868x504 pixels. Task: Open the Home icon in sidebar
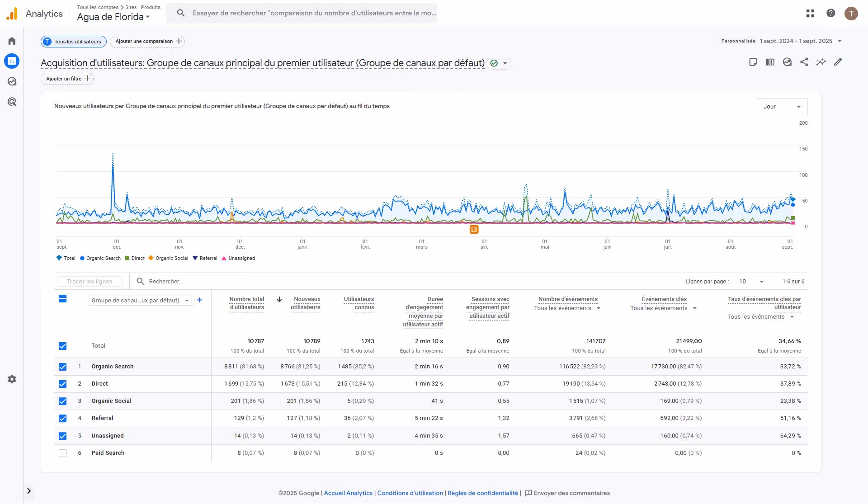tap(12, 41)
